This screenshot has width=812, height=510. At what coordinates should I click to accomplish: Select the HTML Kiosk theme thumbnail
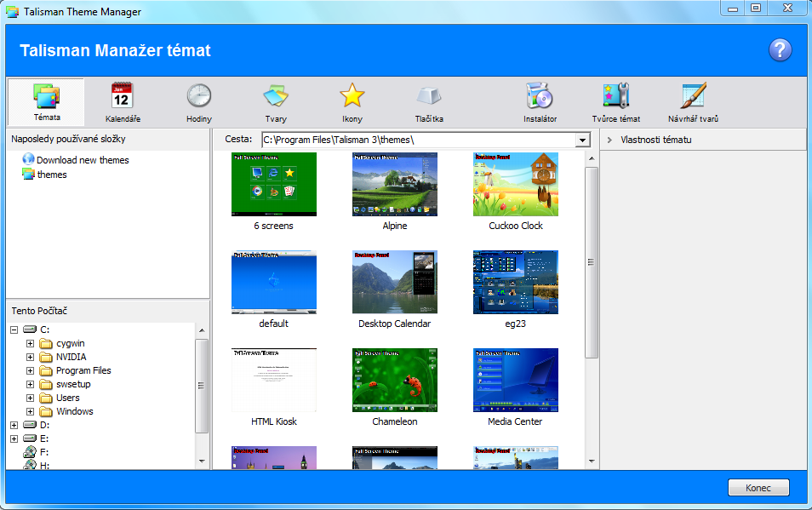click(274, 380)
